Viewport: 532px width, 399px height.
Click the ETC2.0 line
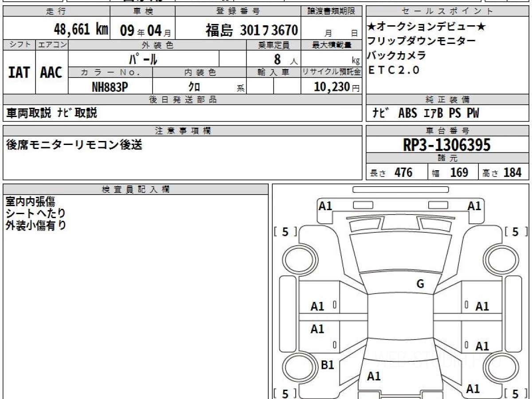(x=394, y=70)
